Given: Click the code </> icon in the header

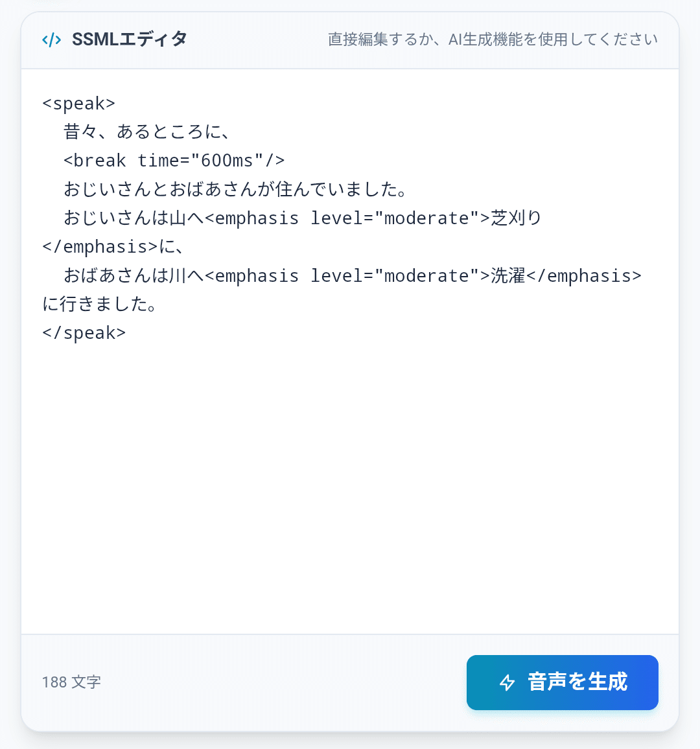Looking at the screenshot, I should coord(51,39).
